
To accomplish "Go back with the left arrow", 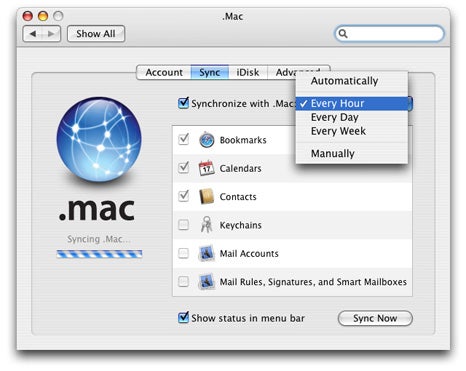I will point(33,34).
